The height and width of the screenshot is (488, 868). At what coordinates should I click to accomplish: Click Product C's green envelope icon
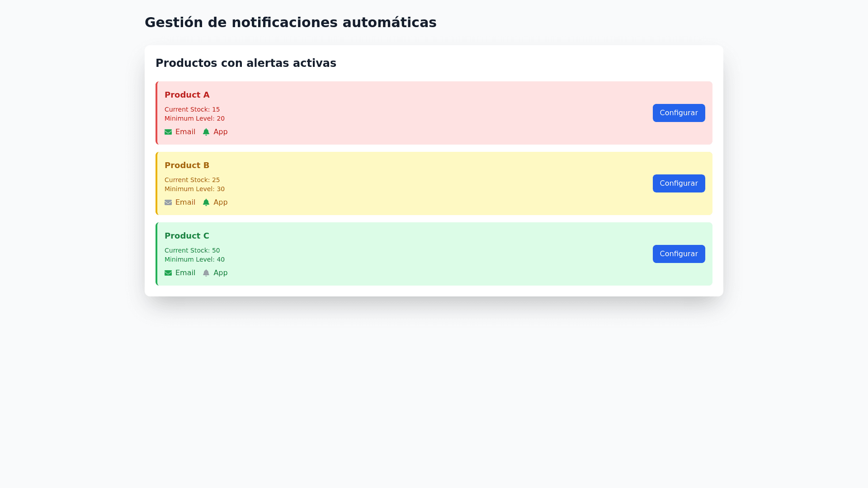168,273
